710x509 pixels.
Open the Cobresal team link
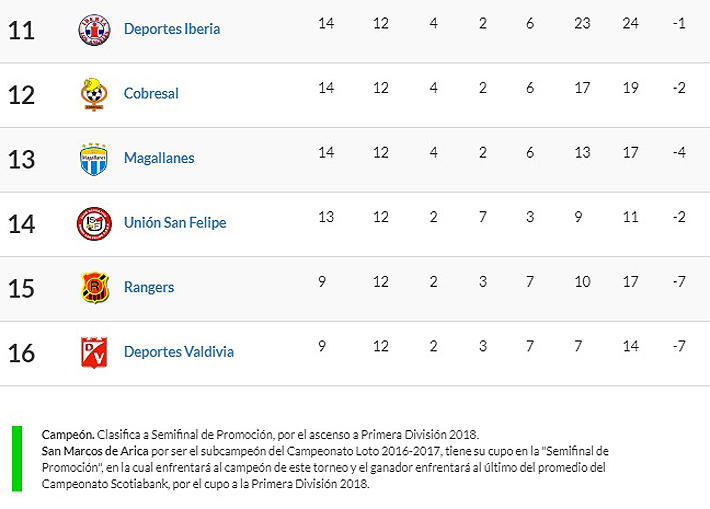coord(151,94)
